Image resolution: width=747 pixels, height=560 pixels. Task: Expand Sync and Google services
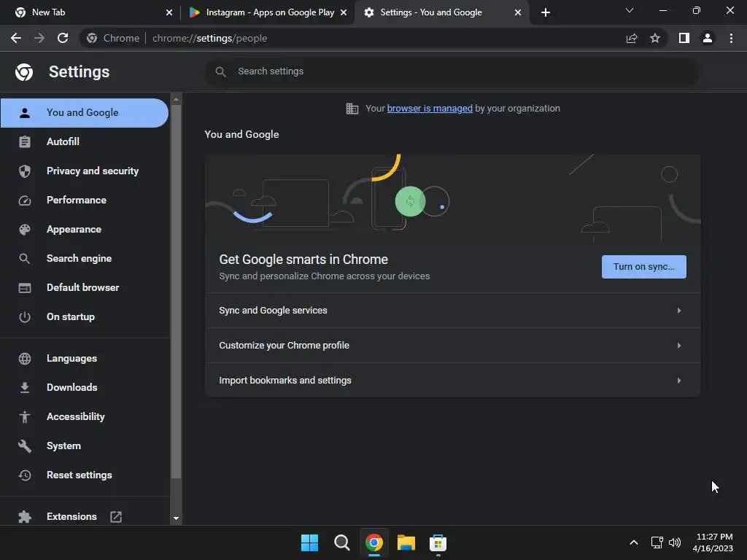[x=452, y=311]
